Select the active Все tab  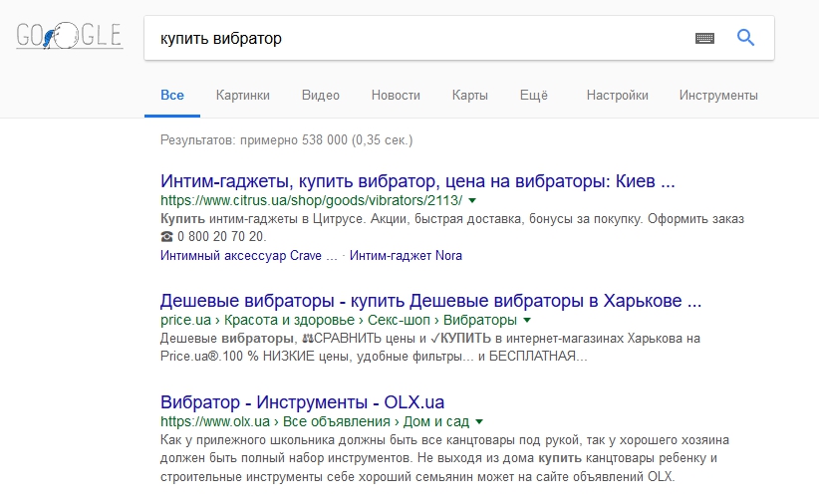(x=172, y=95)
